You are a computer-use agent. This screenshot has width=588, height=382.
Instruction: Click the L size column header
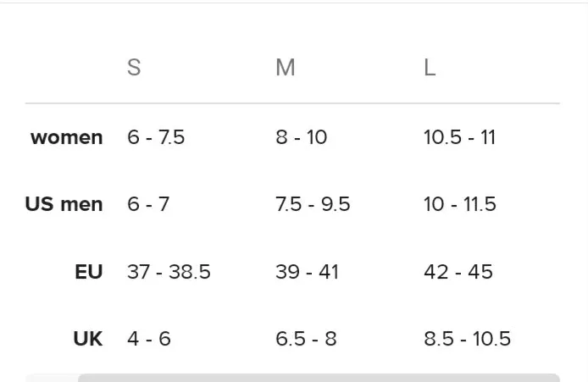click(430, 68)
